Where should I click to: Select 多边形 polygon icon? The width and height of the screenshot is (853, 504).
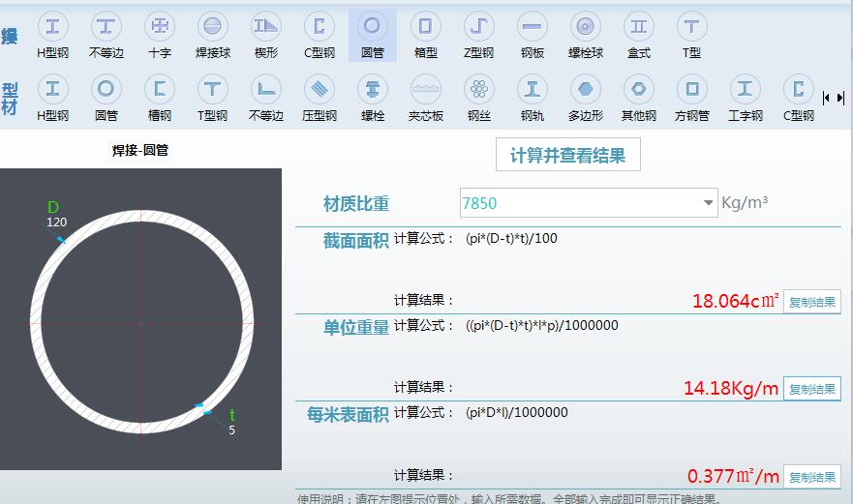[x=586, y=89]
